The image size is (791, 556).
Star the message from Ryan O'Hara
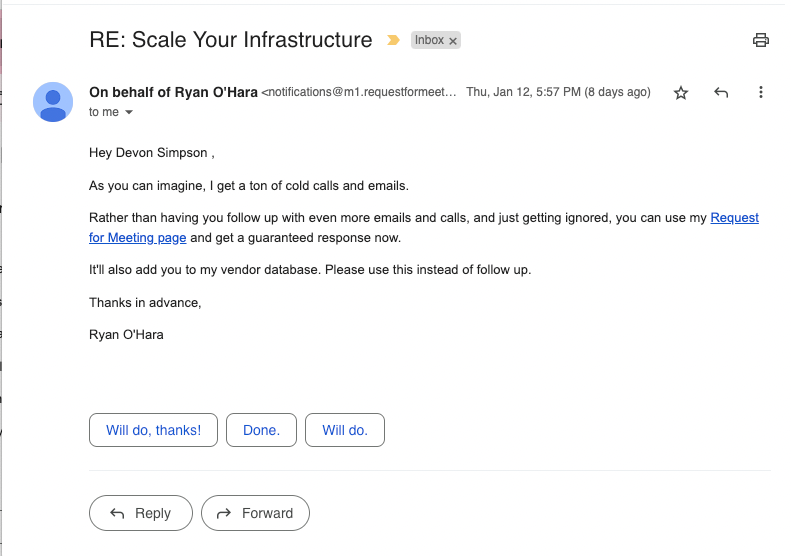click(681, 93)
